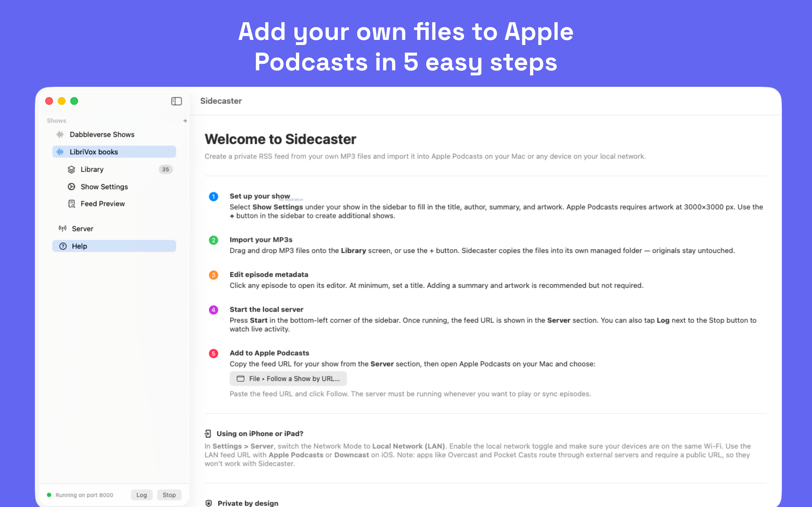Click the Help question mark icon
The width and height of the screenshot is (812, 507).
tap(63, 246)
